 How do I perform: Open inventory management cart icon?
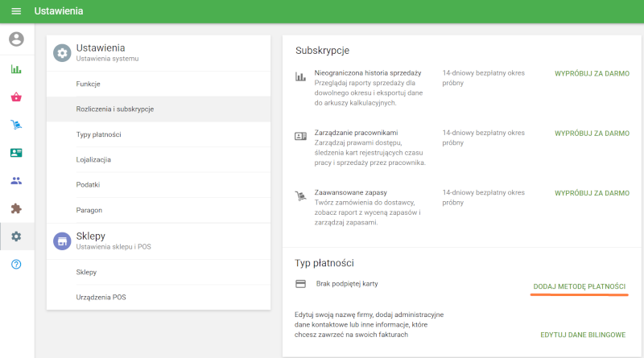coord(16,125)
